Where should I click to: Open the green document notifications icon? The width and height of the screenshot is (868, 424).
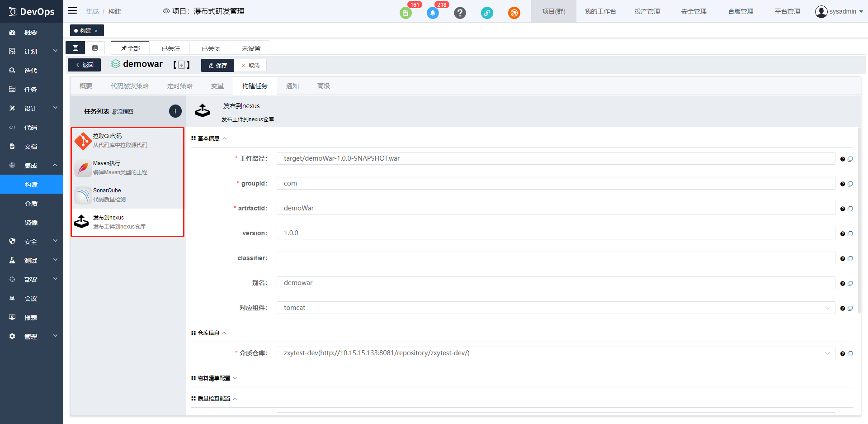406,13
